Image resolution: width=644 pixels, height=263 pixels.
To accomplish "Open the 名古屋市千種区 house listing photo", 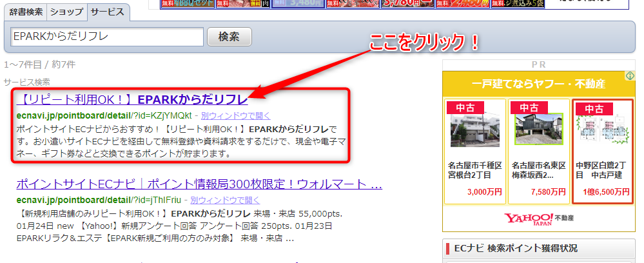I will (474, 130).
